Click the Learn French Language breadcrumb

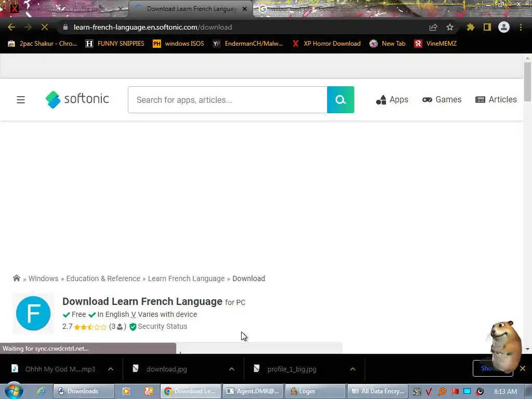[x=187, y=278]
